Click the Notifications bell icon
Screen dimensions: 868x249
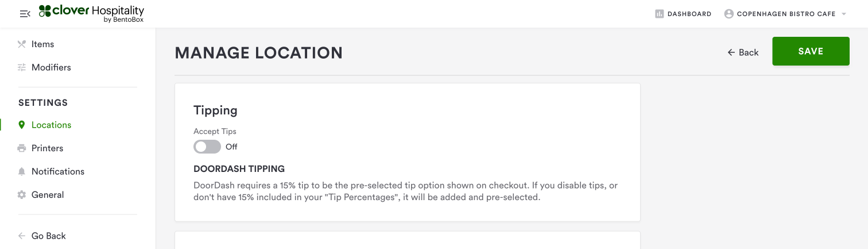[x=22, y=171]
